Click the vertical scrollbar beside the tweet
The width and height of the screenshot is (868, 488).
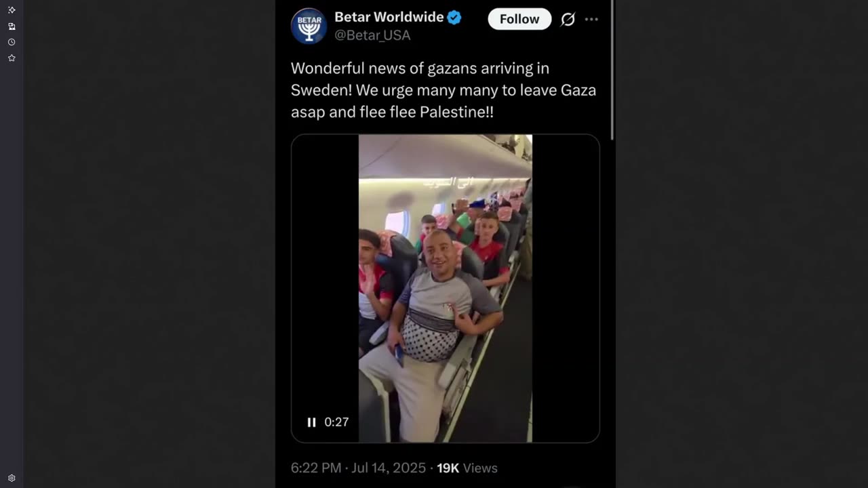tap(613, 70)
